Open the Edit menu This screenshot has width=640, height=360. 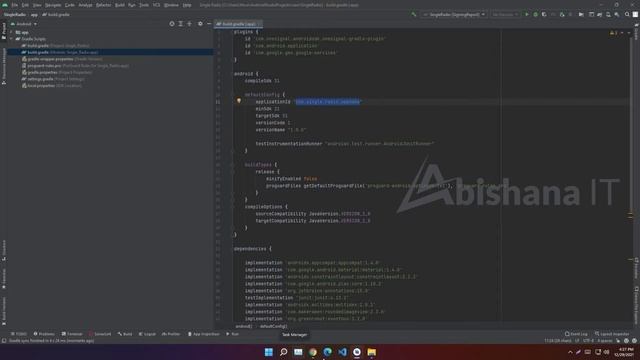25,5
